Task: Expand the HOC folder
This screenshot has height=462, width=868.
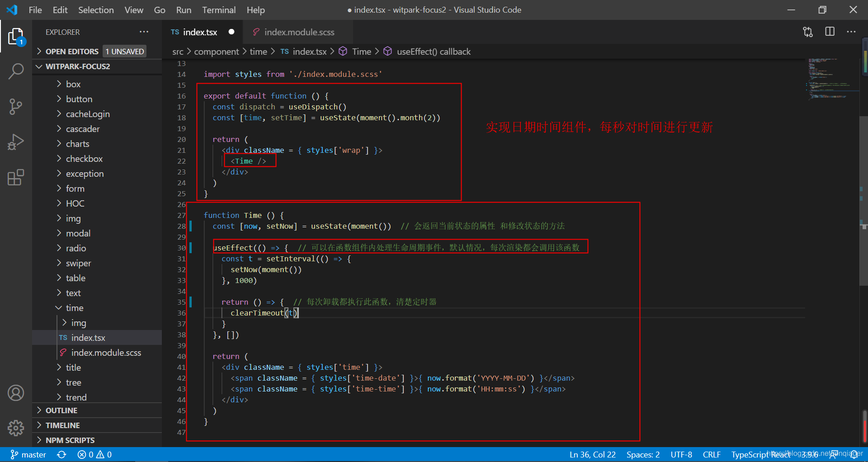Action: [x=97, y=203]
